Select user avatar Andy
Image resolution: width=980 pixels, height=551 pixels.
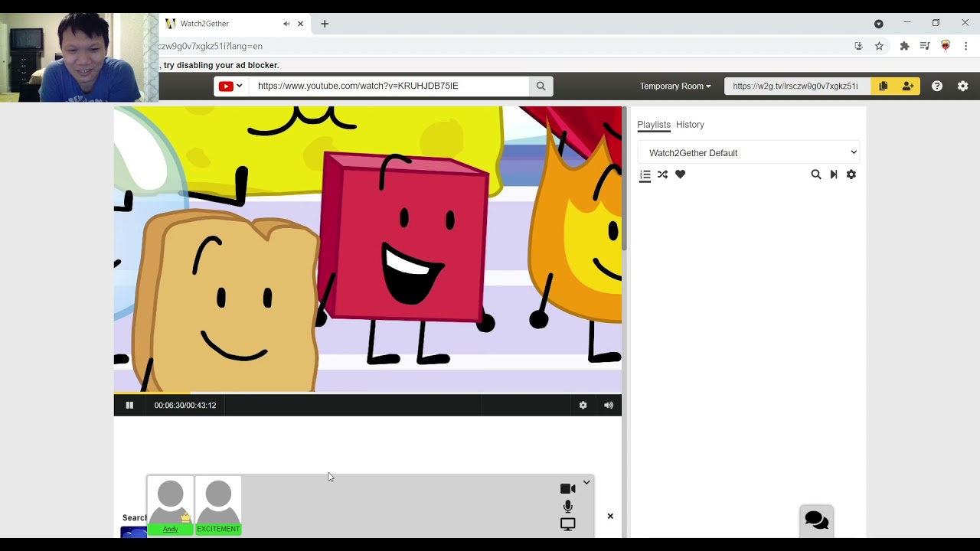click(171, 505)
